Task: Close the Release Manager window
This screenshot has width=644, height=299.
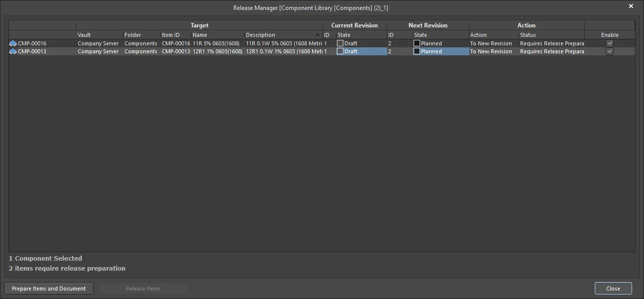Action: click(x=631, y=6)
